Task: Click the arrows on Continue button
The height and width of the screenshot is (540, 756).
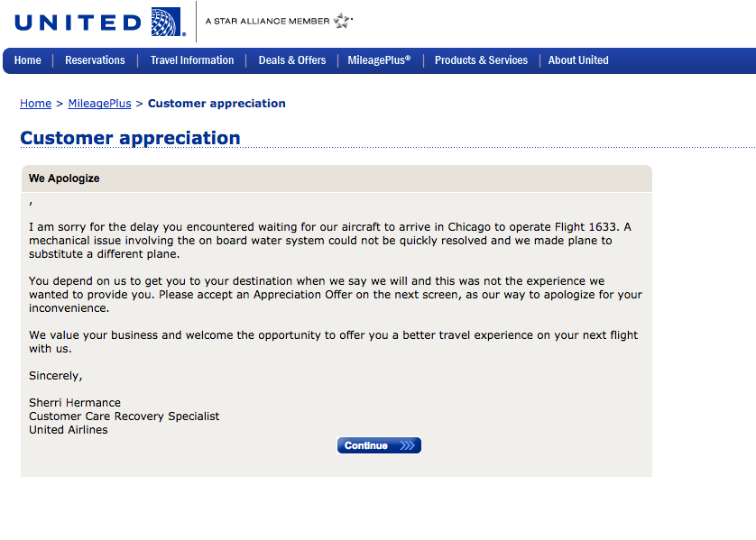Action: point(408,445)
